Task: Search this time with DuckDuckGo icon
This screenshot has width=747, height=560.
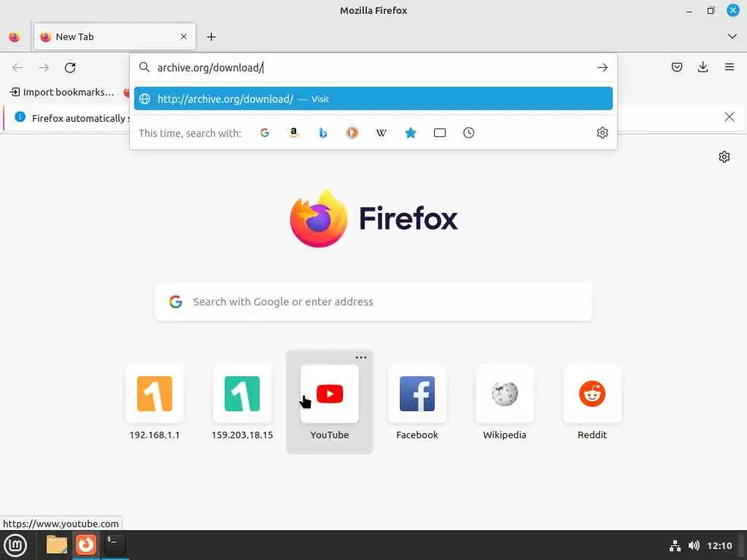Action: (x=352, y=133)
